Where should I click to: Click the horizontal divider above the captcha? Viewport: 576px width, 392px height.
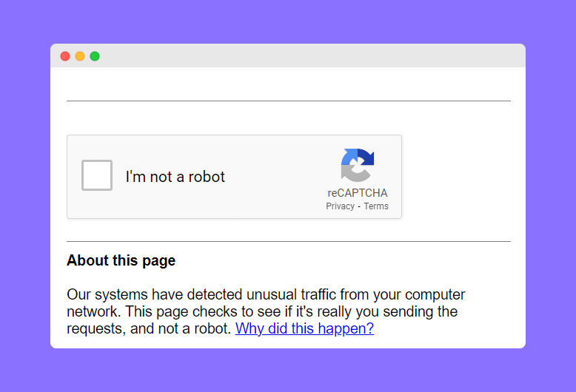(x=289, y=101)
